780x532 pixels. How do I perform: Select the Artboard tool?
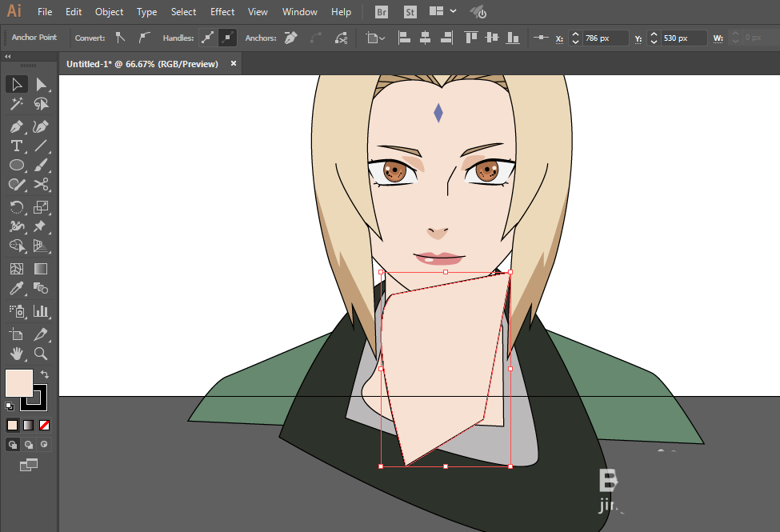tap(17, 334)
